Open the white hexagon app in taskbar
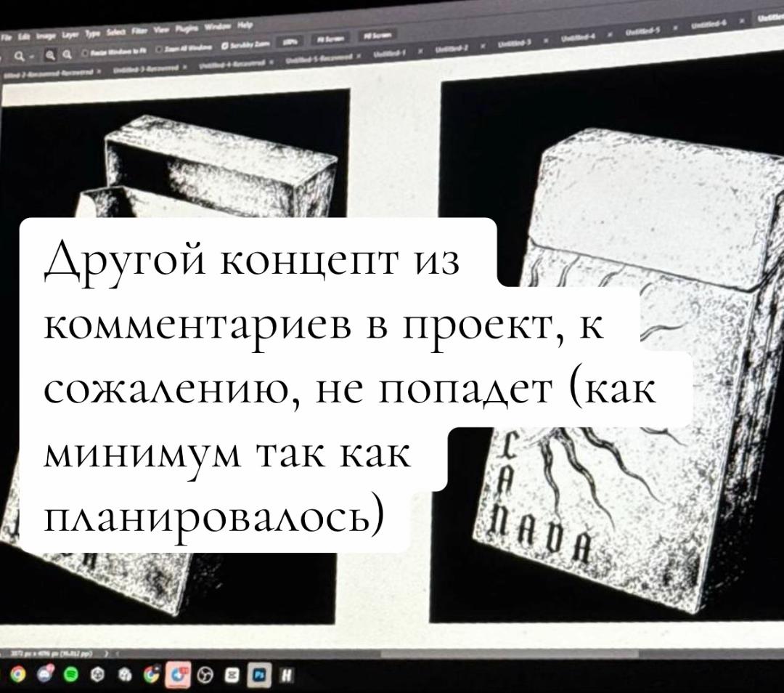This screenshot has height=693, width=784. point(99,676)
